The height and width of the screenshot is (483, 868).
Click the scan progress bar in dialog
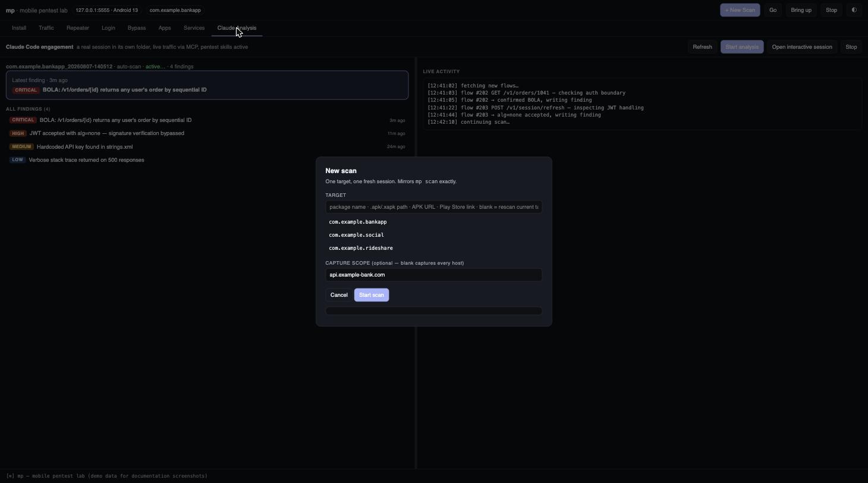pos(433,311)
